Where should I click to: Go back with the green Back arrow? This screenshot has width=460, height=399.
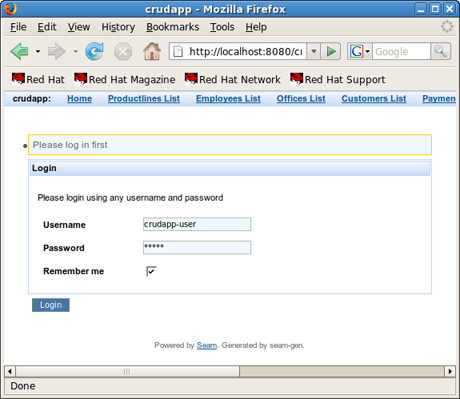[x=20, y=51]
